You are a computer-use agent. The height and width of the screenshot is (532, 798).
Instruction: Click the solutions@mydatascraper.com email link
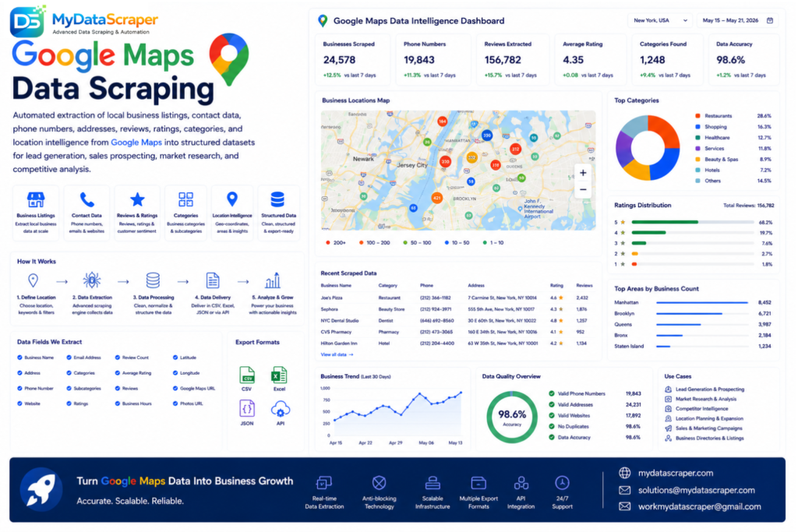tap(696, 490)
